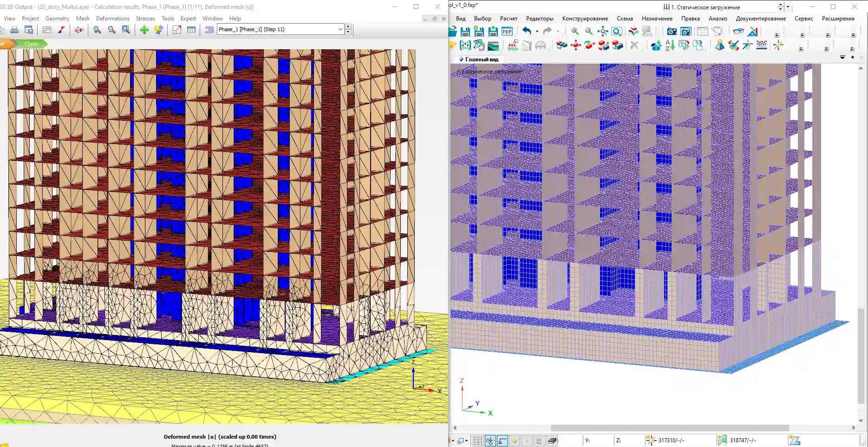
Task: Click the undo arrow icon
Action: (x=527, y=31)
